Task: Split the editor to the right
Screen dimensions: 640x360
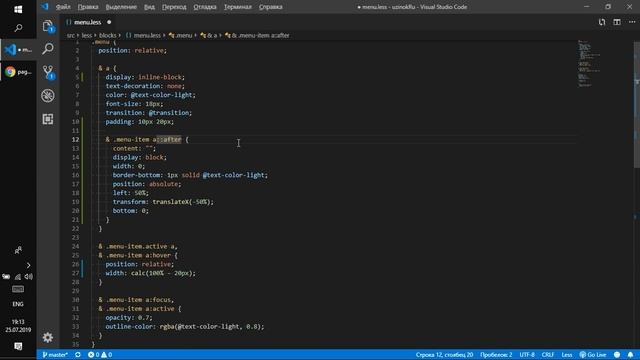Action: point(617,22)
